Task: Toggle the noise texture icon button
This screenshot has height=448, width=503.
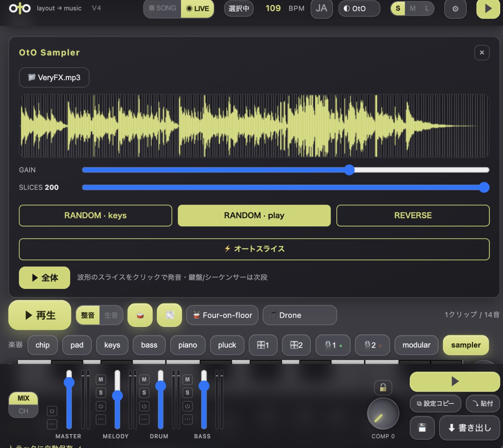Action: 170,315
